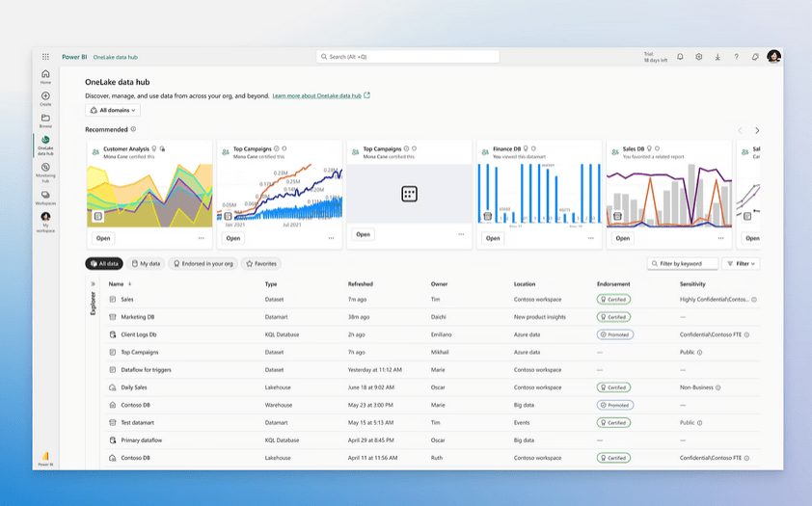812x506 pixels.
Task: Expand the All domains dropdown
Action: click(x=113, y=111)
